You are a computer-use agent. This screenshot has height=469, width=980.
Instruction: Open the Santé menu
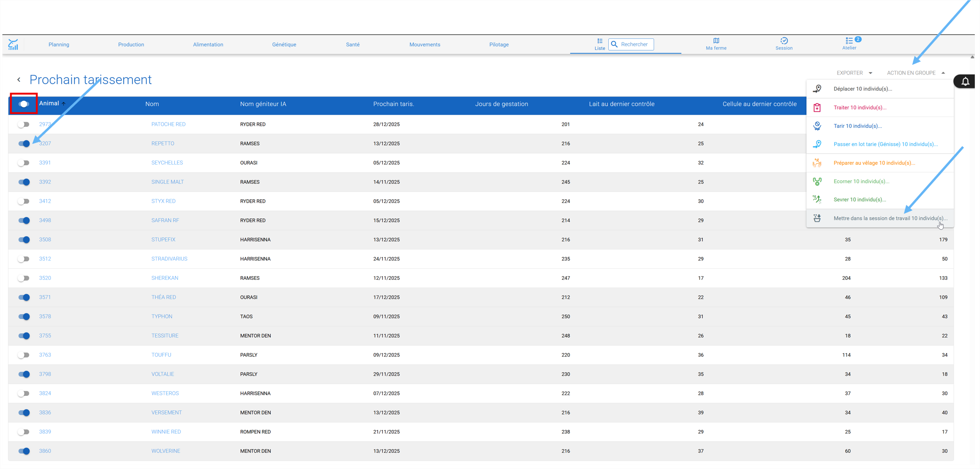tap(353, 44)
